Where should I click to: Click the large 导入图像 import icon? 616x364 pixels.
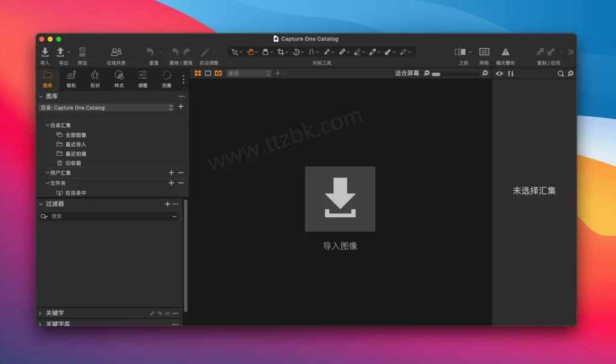(x=340, y=199)
